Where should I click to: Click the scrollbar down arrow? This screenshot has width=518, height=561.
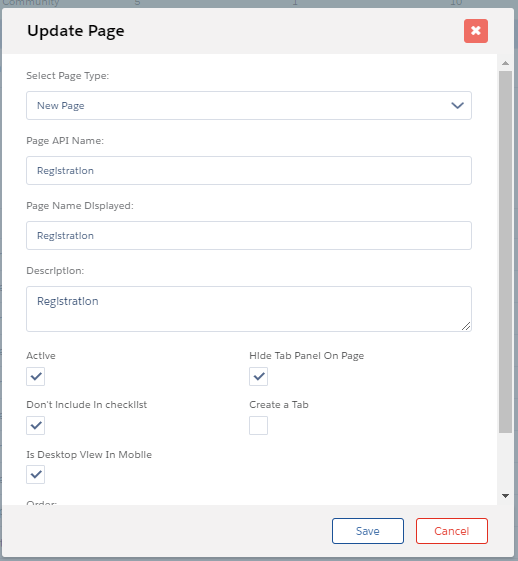click(505, 496)
